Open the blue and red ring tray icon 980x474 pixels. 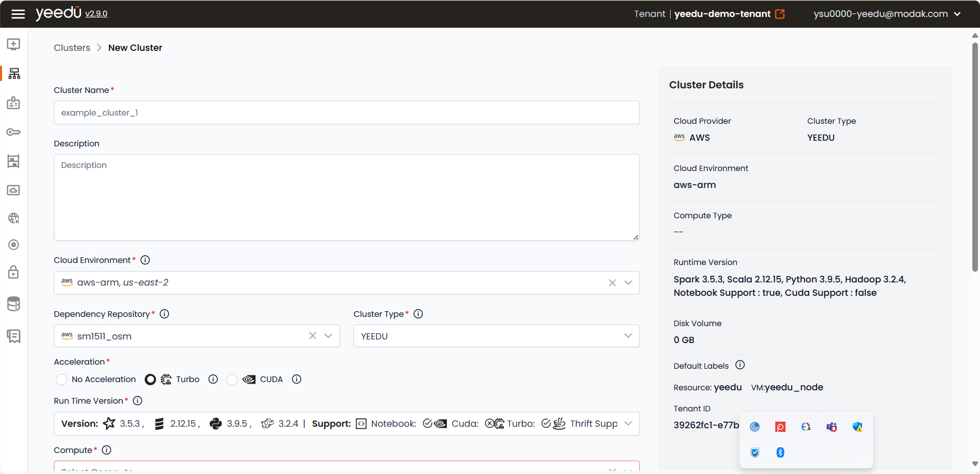pos(806,427)
